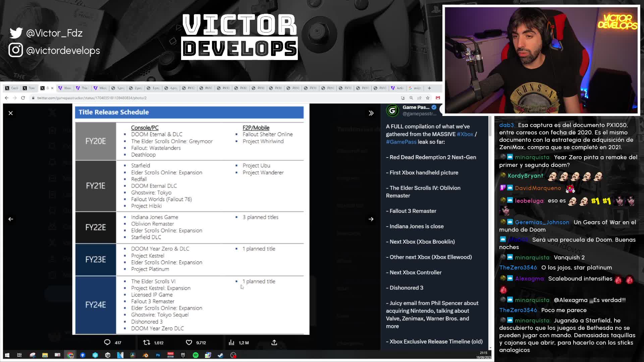Click username 'Geremias_Johnson' in chat
Screen dimensions: 644x362
(x=542, y=222)
